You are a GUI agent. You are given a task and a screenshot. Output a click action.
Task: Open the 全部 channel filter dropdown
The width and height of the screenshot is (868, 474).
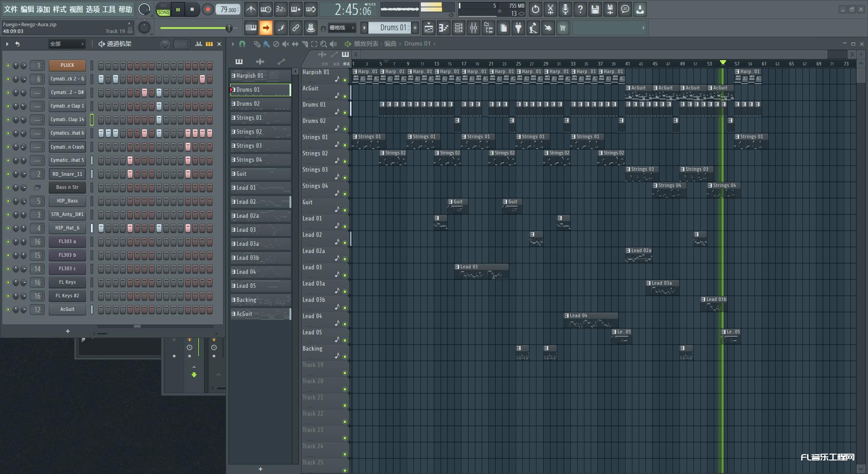67,44
